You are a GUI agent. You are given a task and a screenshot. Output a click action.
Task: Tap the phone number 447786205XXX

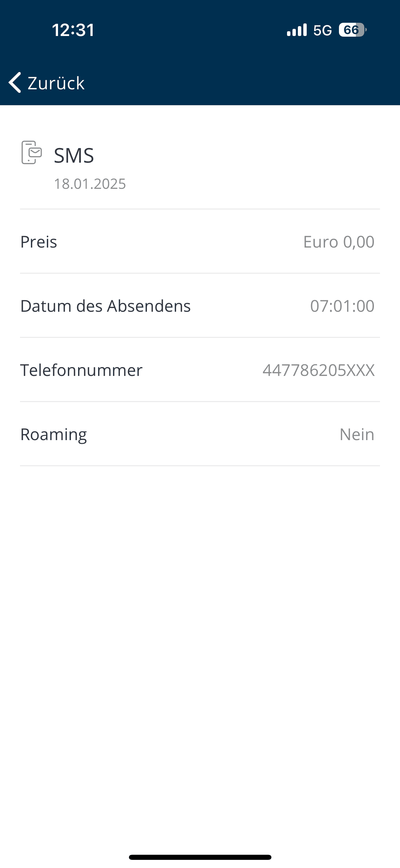tap(319, 370)
